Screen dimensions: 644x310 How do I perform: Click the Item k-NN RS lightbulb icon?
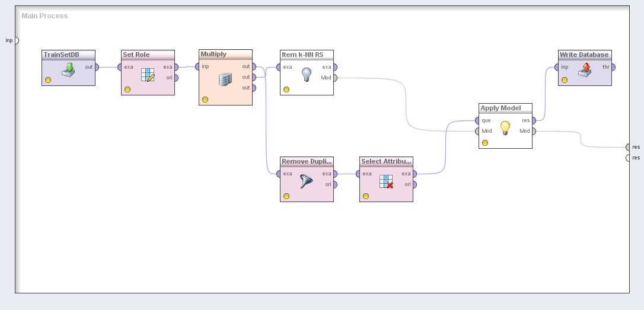307,74
